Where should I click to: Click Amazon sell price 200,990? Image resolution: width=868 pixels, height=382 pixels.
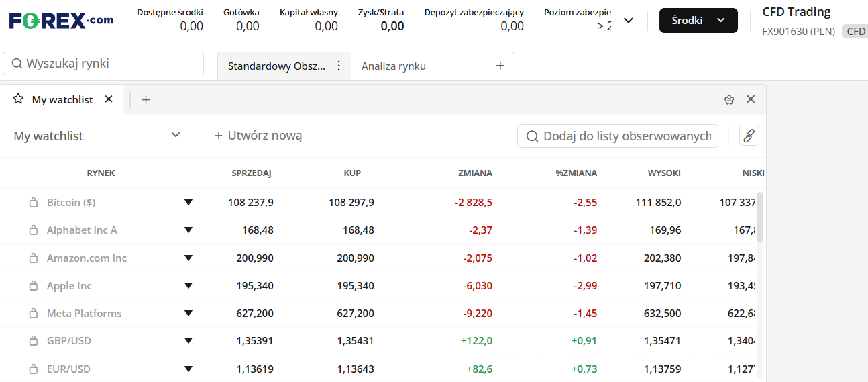(255, 258)
